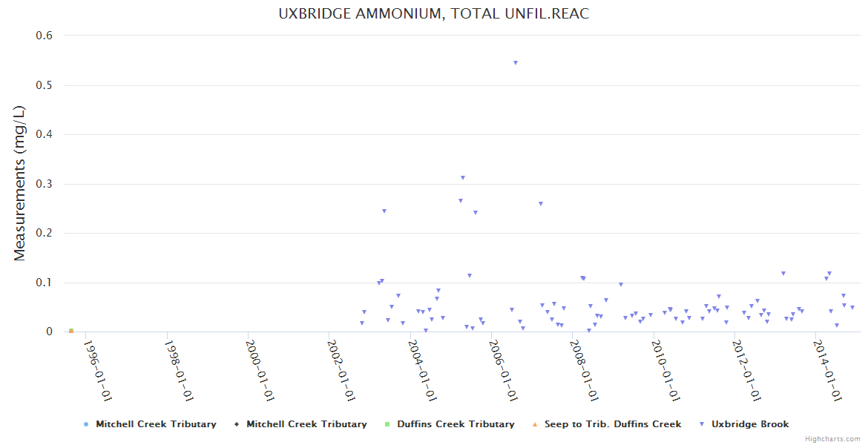Image resolution: width=868 pixels, height=445 pixels.
Task: Hide the Duffins Creek Tributary series label
Action: [x=456, y=424]
